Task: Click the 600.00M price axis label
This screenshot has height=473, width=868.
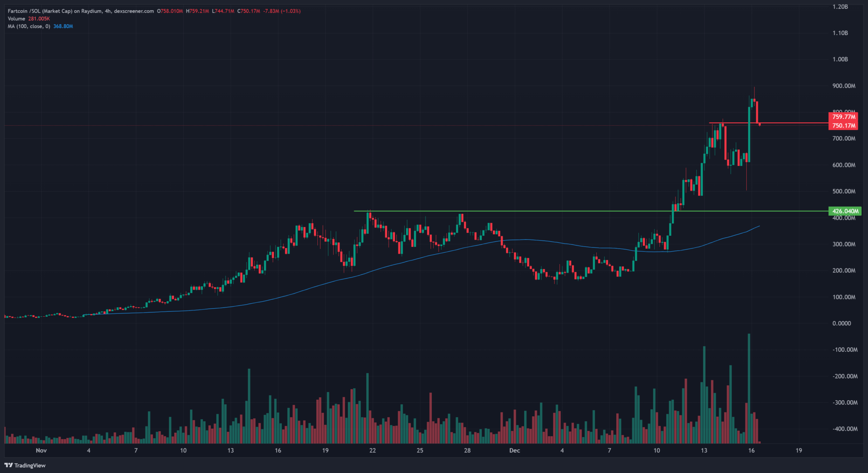Action: (844, 165)
